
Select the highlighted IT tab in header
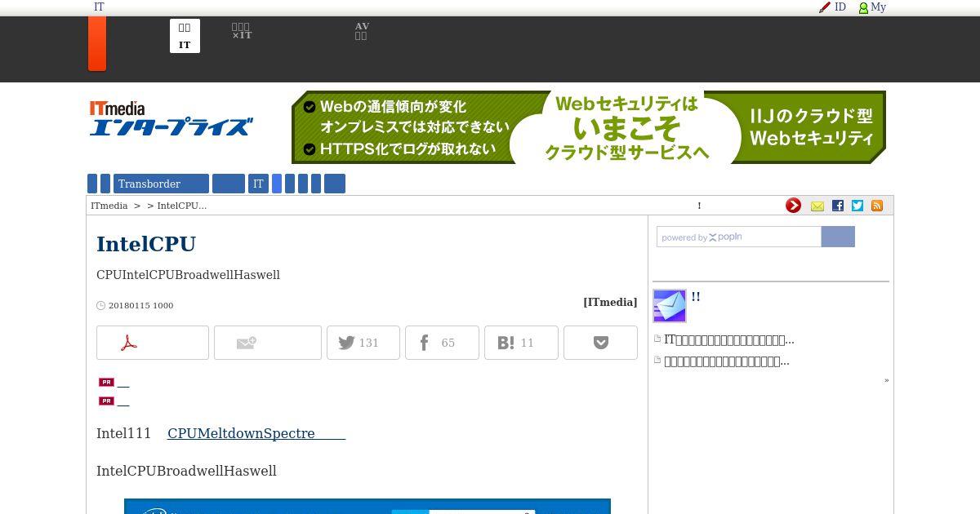click(185, 36)
